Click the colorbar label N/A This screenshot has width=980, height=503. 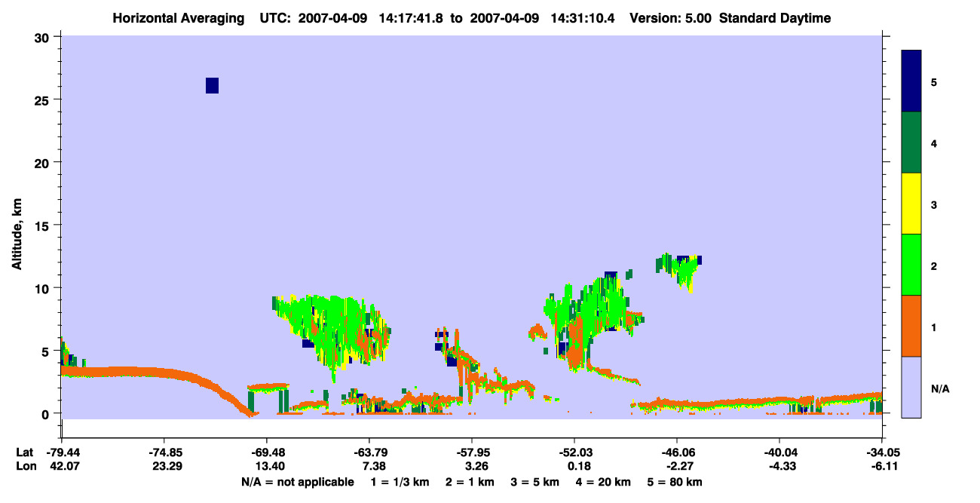[x=939, y=388]
